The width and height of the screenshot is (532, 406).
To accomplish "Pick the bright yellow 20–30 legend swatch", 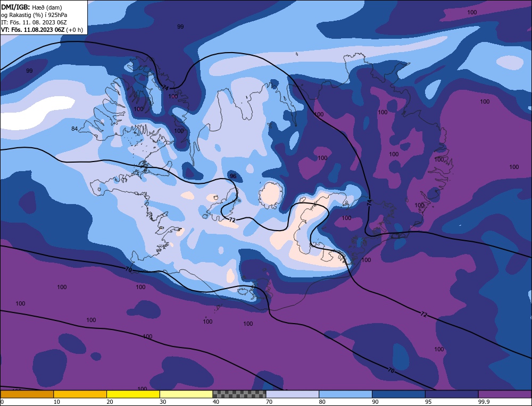I will tap(133, 394).
